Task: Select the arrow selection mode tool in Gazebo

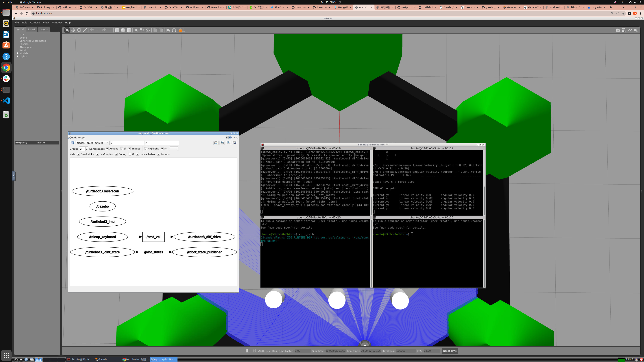Action: pyautogui.click(x=67, y=30)
